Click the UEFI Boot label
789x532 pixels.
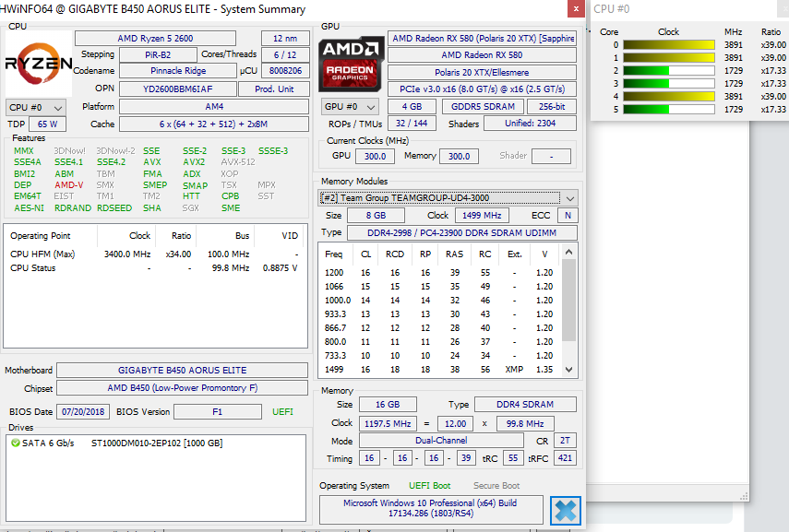point(430,486)
